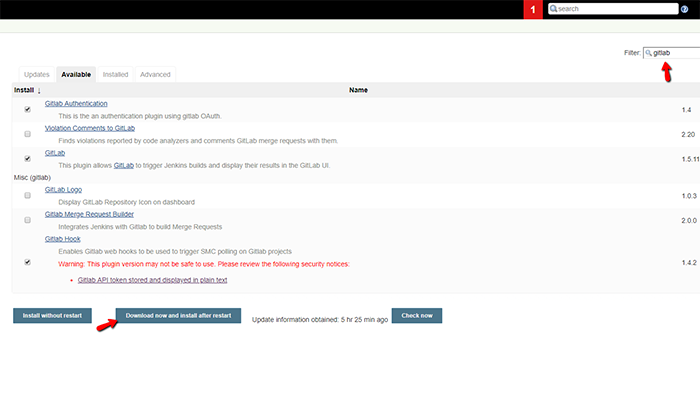Focus the Filter field containing gitlab

[x=671, y=53]
